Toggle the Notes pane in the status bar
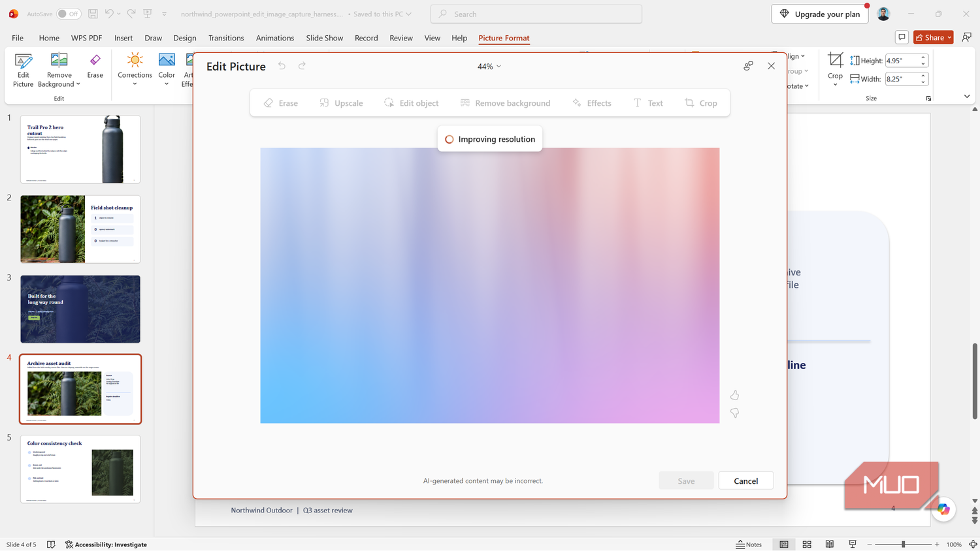This screenshot has height=551, width=980. 749,544
